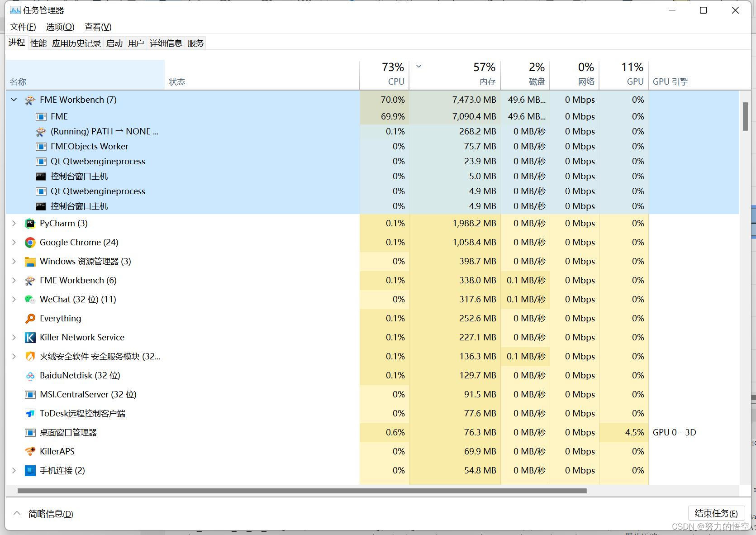Image resolution: width=756 pixels, height=535 pixels.
Task: Collapse to 简略信息 view with chevron
Action: coord(17,513)
